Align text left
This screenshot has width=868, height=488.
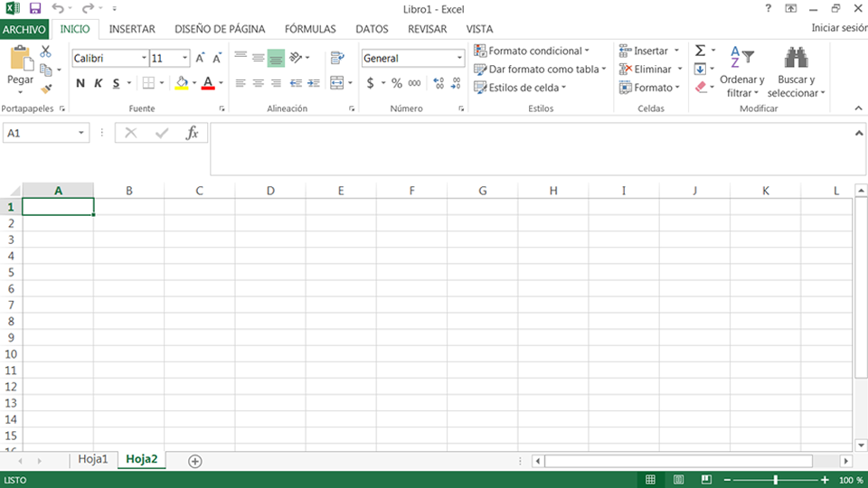coord(241,83)
